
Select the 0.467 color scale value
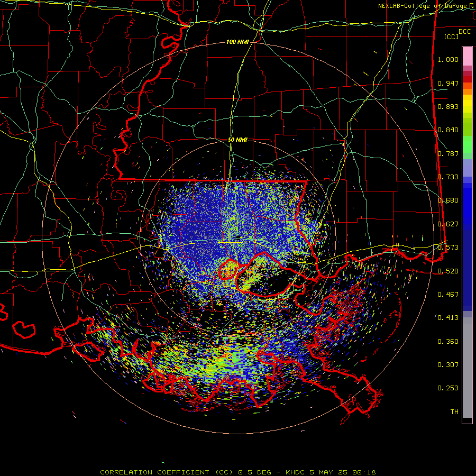448,295
